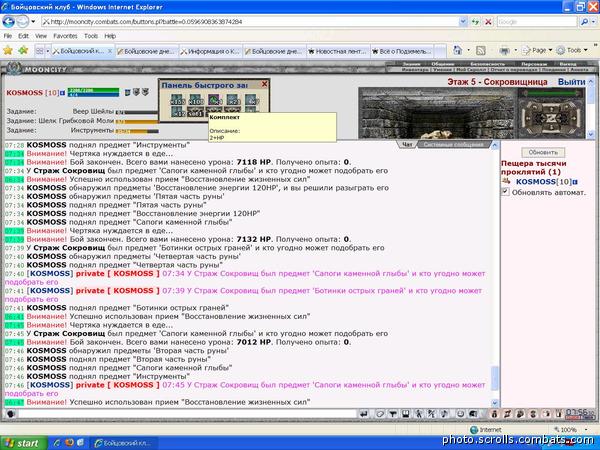Viewport: 600px width, 450px height.
Task: Click the x12 item in quick panel
Action: click(x=177, y=112)
